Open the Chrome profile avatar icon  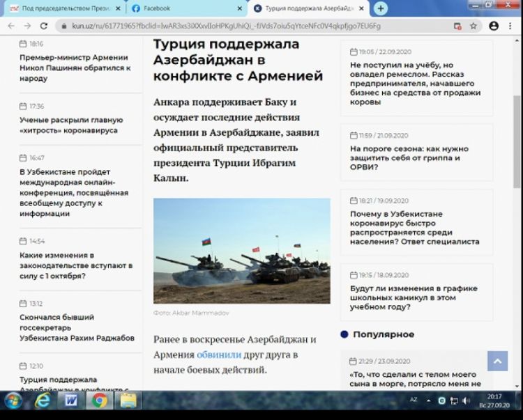pos(494,26)
